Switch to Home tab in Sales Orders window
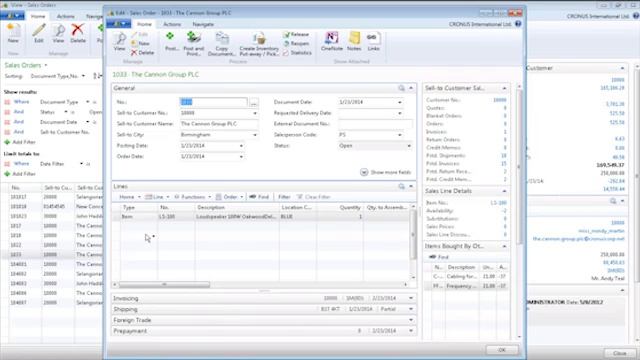The width and height of the screenshot is (640, 360). [38, 16]
